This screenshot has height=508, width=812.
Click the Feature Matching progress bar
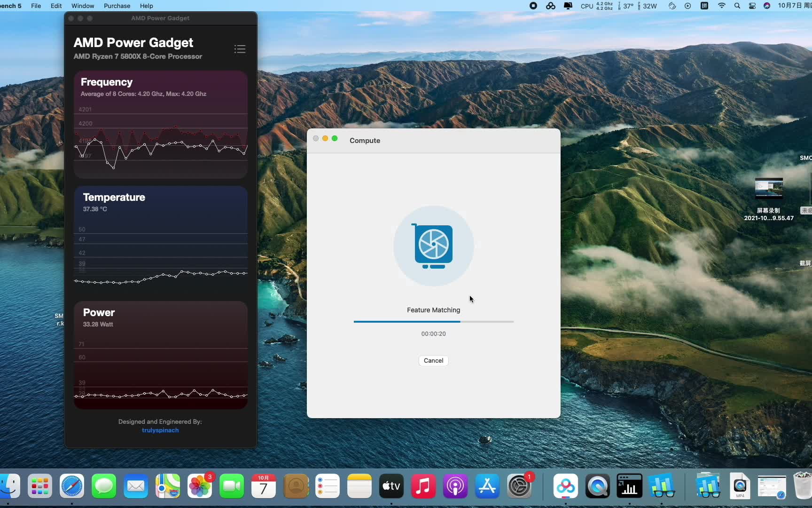(x=433, y=322)
